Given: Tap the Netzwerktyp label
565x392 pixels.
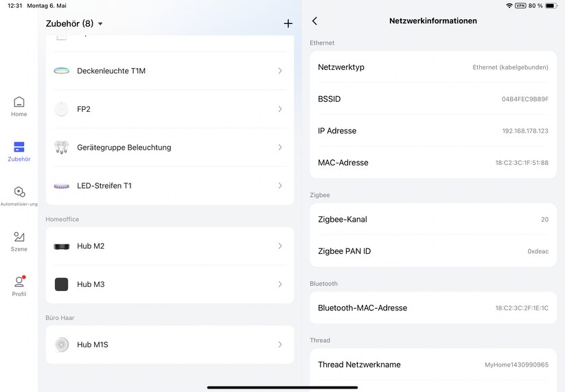Looking at the screenshot, I should click(x=341, y=67).
